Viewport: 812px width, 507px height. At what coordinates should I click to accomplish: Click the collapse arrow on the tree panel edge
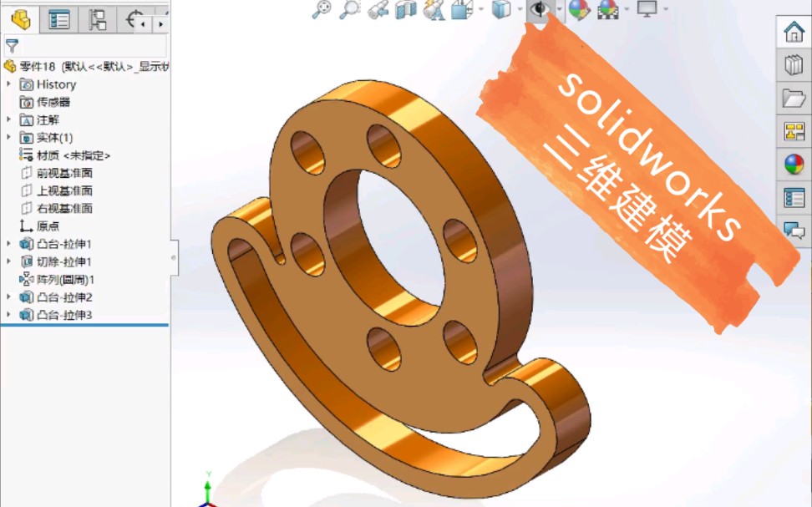click(174, 256)
